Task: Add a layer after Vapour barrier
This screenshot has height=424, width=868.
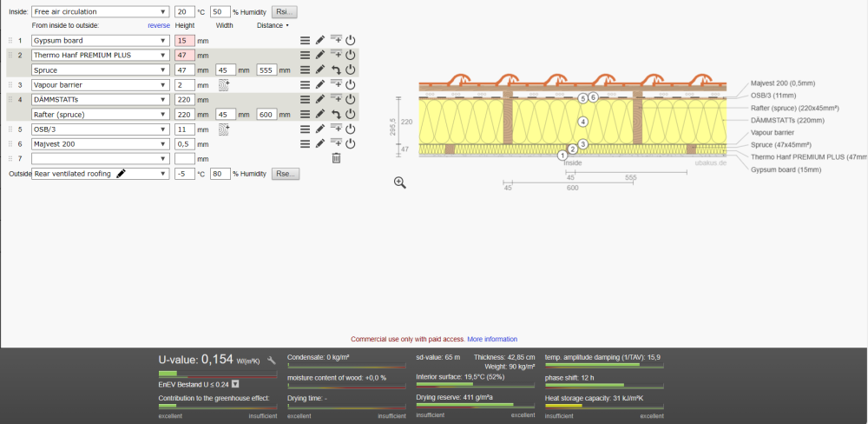Action: pyautogui.click(x=335, y=83)
